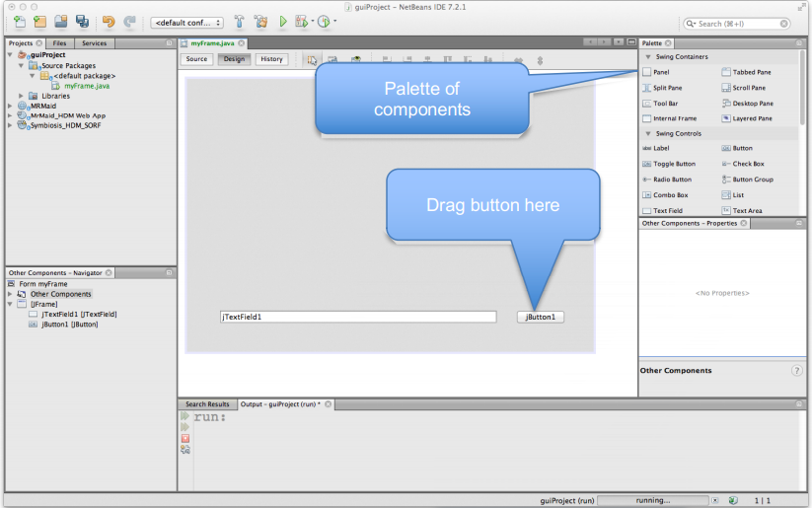The image size is (812, 508).
Task: Click the Redo arrow icon
Action: click(x=129, y=22)
